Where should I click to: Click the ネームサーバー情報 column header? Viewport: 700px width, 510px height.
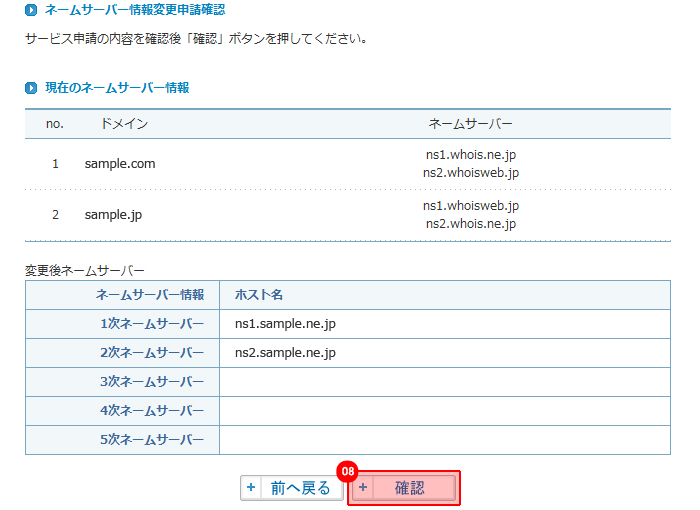(150, 295)
